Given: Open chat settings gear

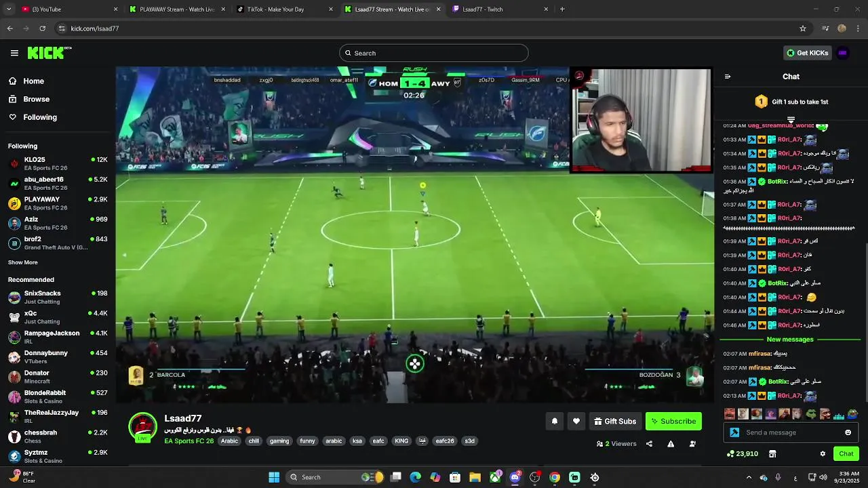Looking at the screenshot, I should pyautogui.click(x=823, y=453).
